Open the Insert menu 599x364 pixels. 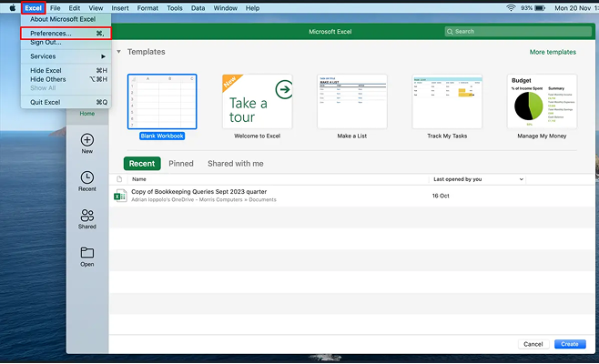click(120, 7)
